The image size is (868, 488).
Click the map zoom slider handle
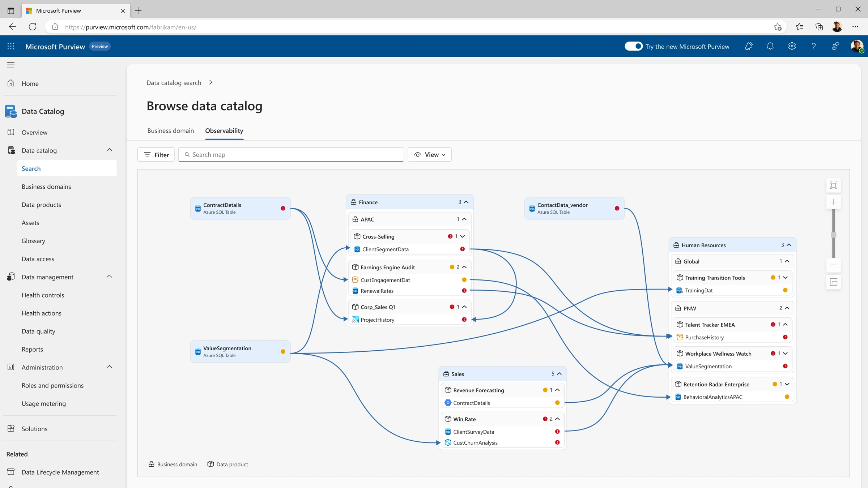(834, 235)
